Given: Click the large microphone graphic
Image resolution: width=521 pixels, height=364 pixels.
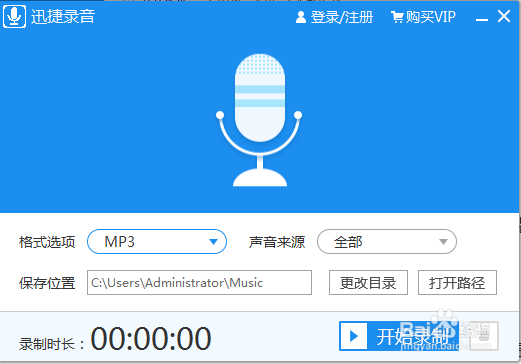Looking at the screenshot, I should click(x=259, y=120).
